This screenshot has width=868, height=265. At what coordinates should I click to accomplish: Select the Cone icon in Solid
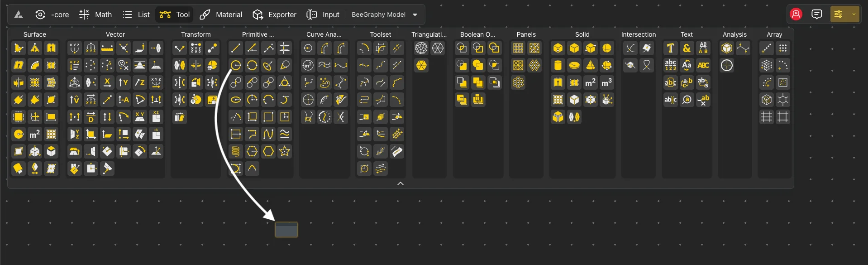591,65
